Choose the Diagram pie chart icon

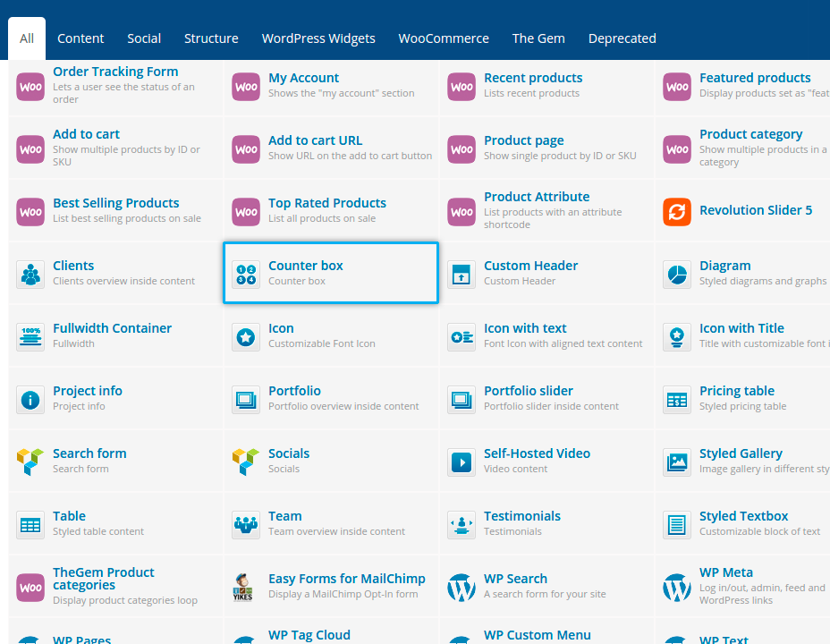tap(677, 275)
